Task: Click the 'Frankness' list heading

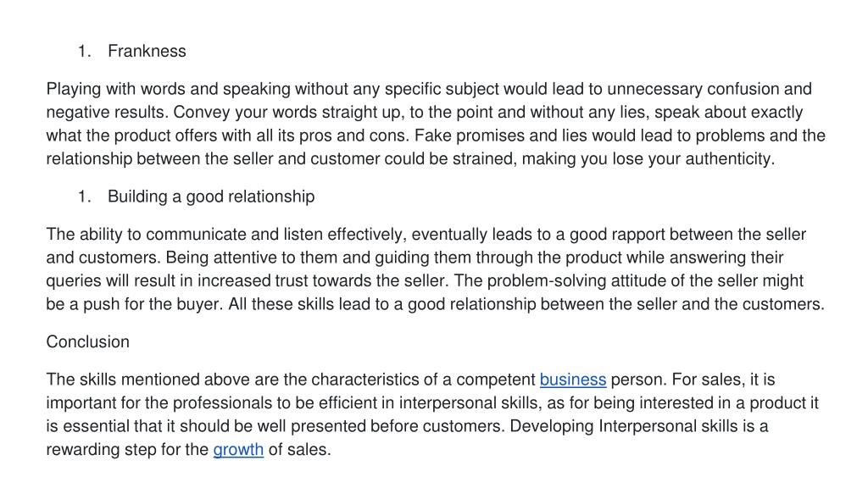Action: [147, 51]
